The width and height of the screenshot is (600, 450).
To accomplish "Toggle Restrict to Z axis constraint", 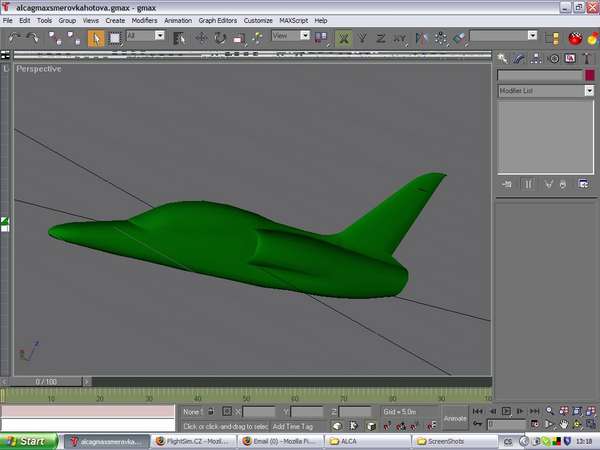I will [381, 38].
